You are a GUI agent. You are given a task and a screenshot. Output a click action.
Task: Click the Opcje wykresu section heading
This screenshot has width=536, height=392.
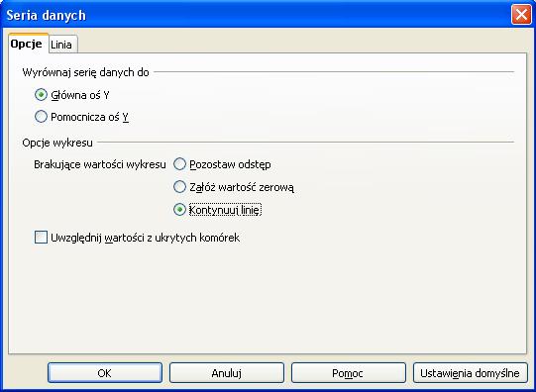tap(57, 143)
